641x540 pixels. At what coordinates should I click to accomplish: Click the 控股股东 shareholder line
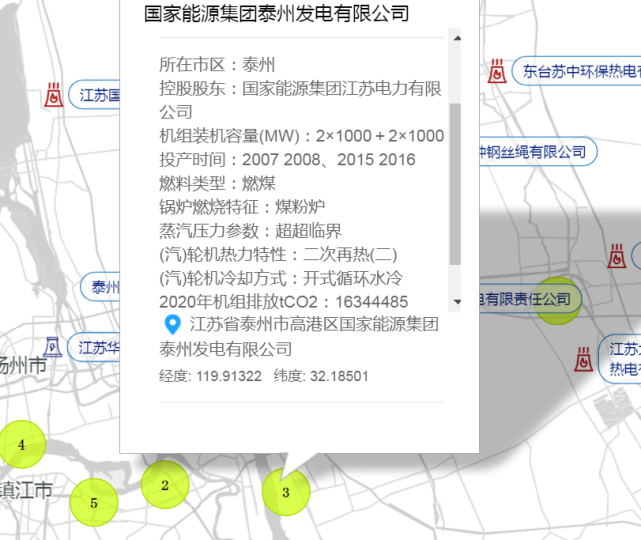(300, 100)
